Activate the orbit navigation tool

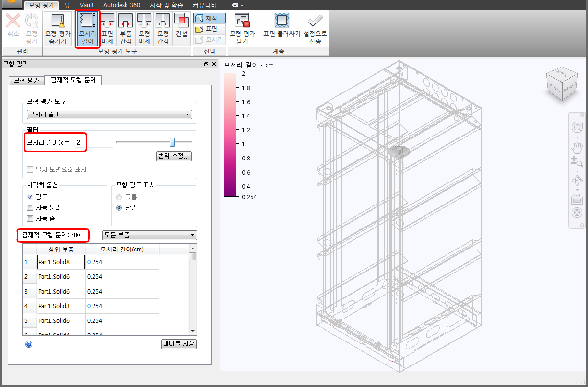(x=577, y=181)
